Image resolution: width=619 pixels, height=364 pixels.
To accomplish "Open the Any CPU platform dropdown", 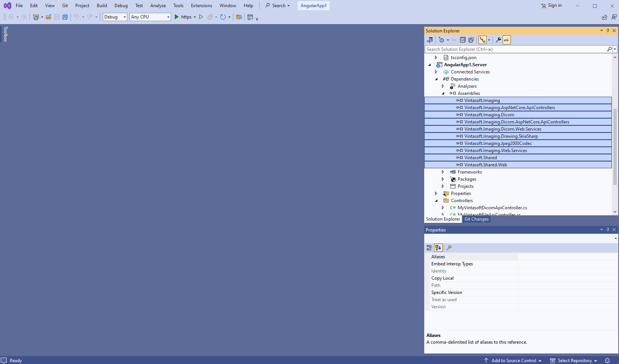I will [x=150, y=17].
